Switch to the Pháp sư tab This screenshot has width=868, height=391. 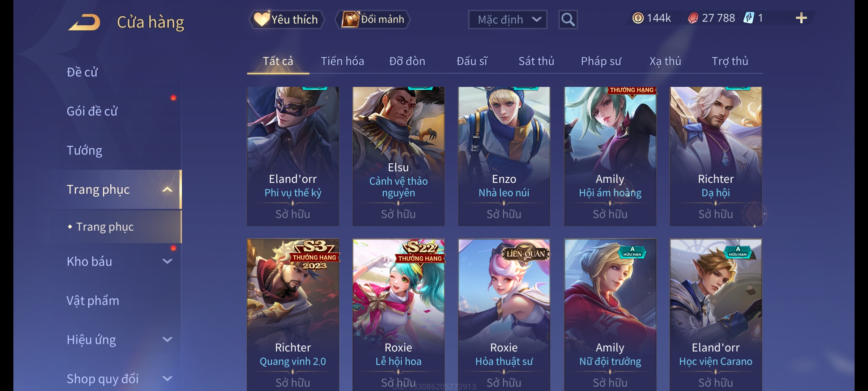pos(601,61)
